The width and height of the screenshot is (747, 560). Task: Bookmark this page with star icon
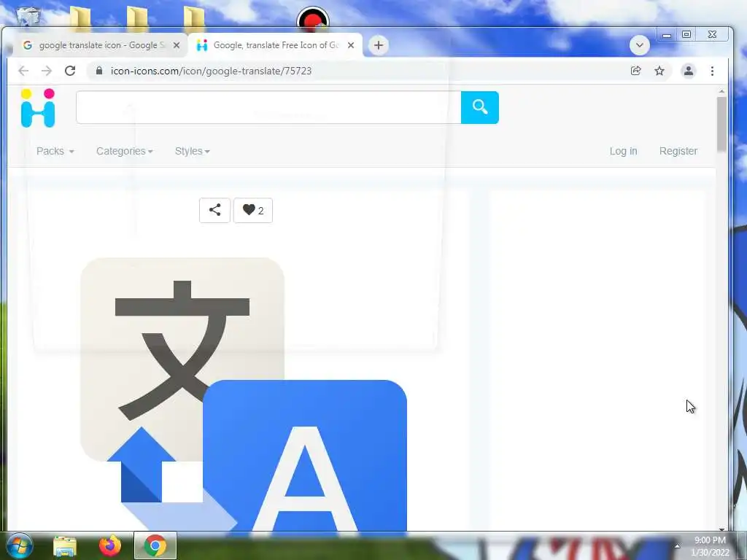(x=659, y=71)
